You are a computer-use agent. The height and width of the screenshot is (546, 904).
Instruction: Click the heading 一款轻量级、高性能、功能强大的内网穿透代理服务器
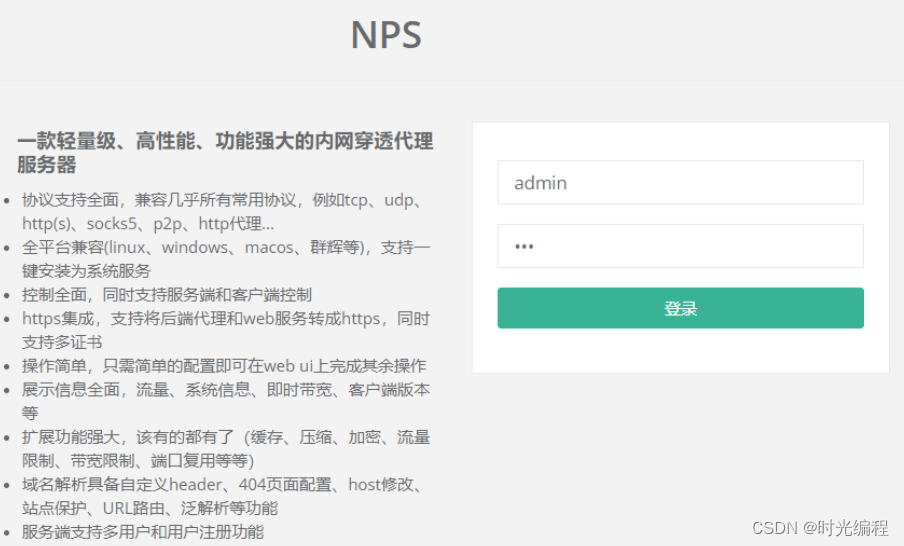click(x=225, y=153)
